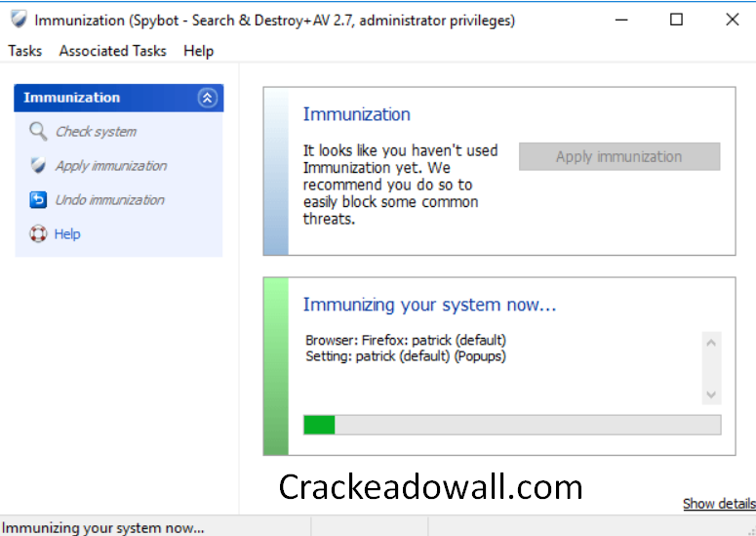756x536 pixels.
Task: Click the Help lifebuoy icon
Action: pos(38,234)
